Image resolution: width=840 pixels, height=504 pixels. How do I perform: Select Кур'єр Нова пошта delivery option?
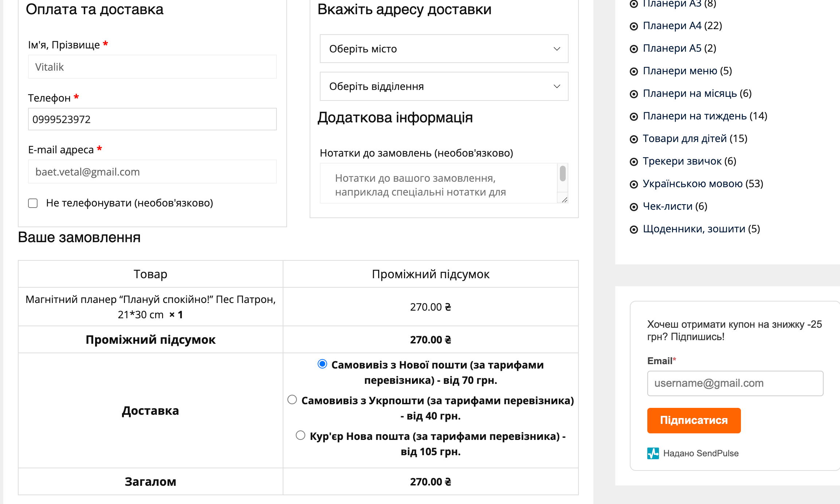301,436
